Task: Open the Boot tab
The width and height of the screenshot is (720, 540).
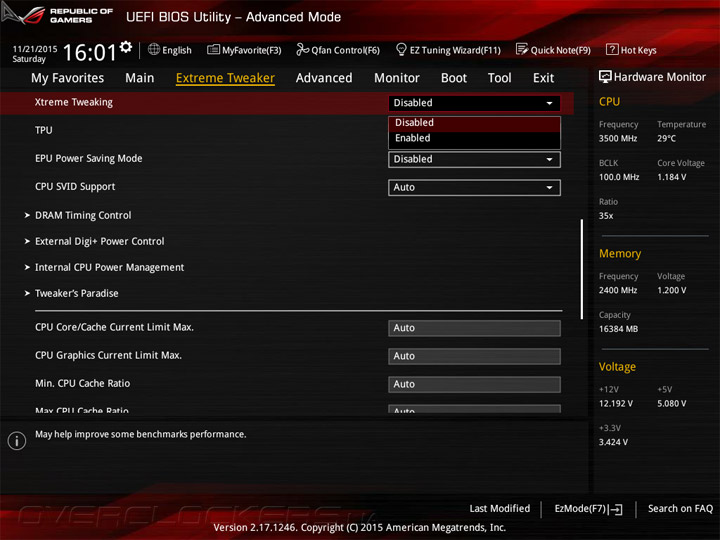Action: point(454,78)
